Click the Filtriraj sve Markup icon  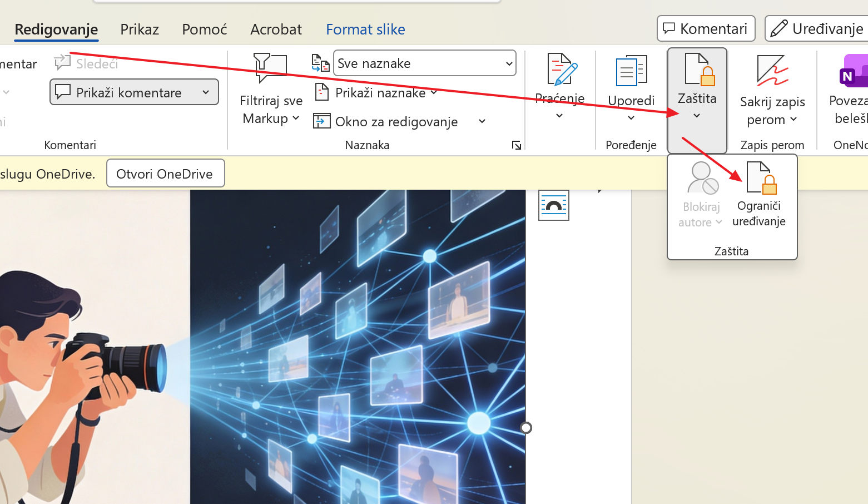click(x=270, y=68)
